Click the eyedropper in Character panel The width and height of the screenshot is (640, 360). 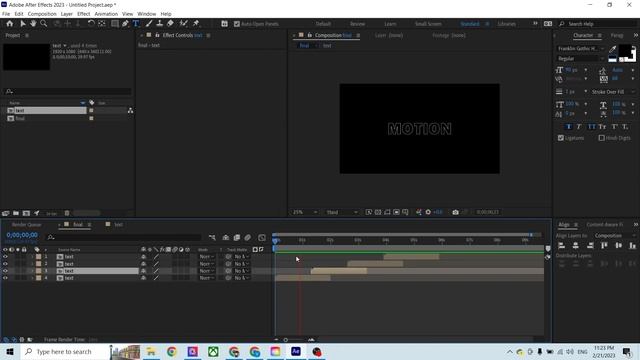[x=612, y=49]
